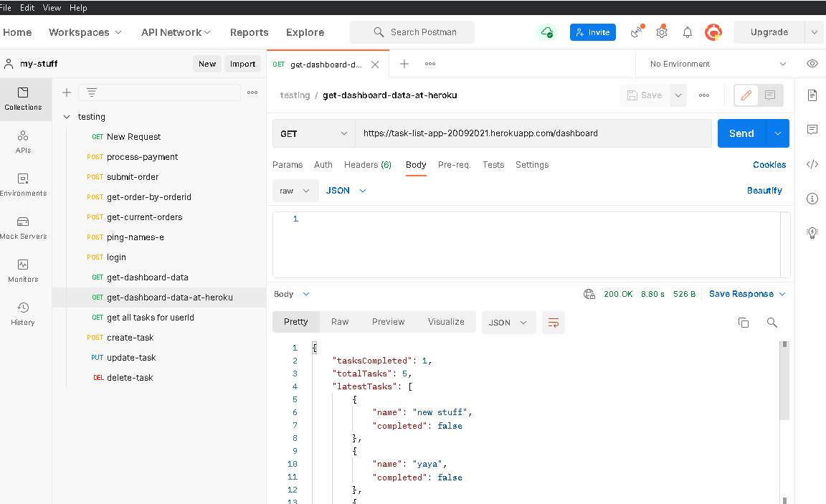This screenshot has width=826, height=504.
Task: Open Postman settings gear
Action: pos(661,32)
